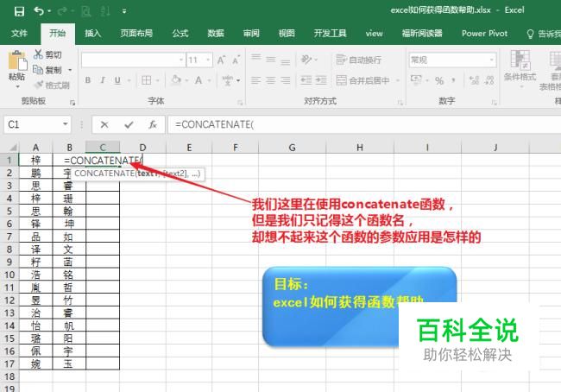This screenshot has width=561, height=392.
Task: Expand the 粘贴 options arrow
Action: [17, 86]
